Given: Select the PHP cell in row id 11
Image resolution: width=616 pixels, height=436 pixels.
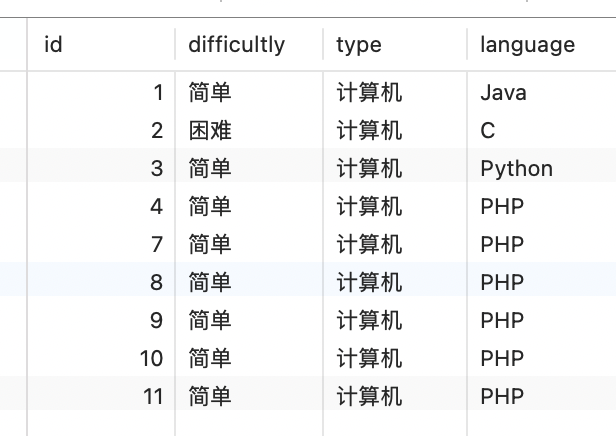Looking at the screenshot, I should (542, 396).
